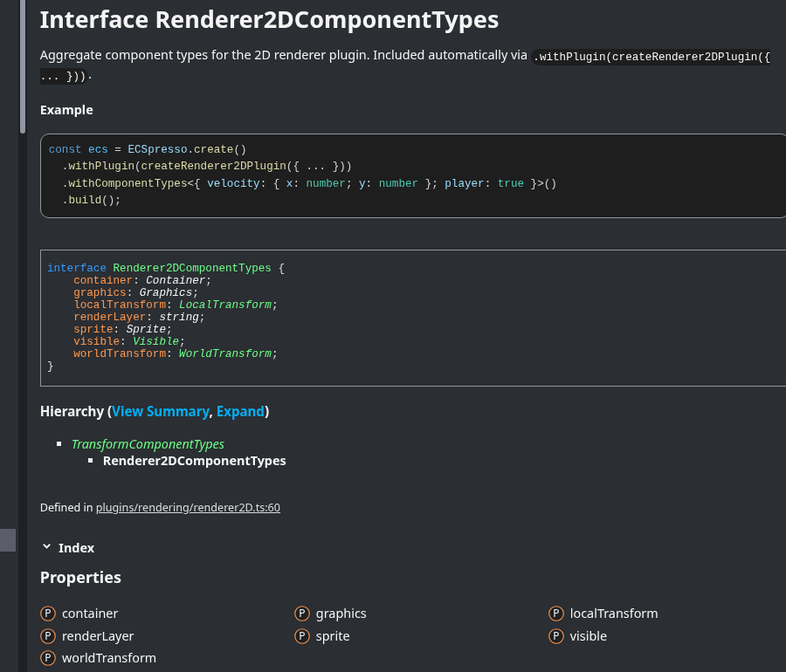Jump to the graphics property
The image size is (786, 672).
point(341,614)
